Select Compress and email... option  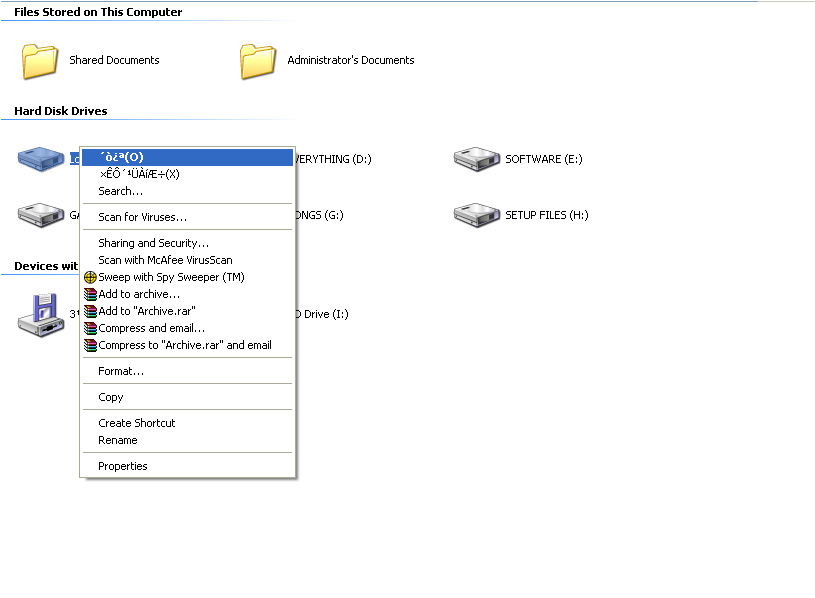[x=151, y=328]
